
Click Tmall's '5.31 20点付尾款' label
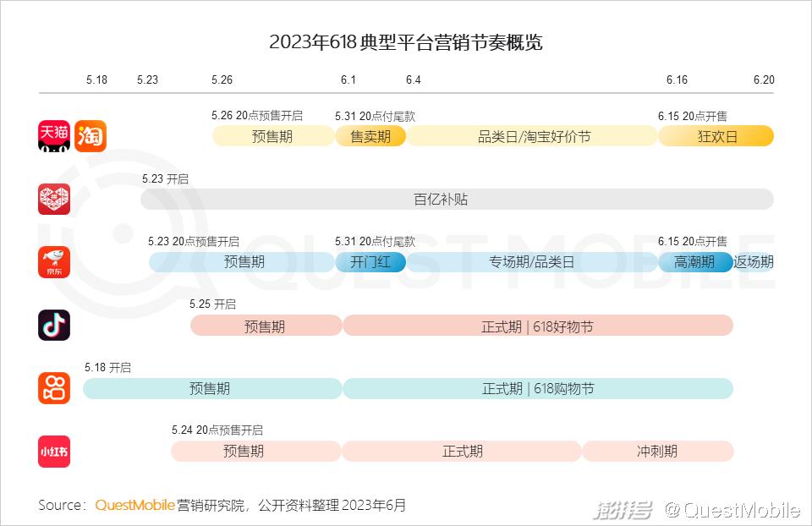click(375, 116)
